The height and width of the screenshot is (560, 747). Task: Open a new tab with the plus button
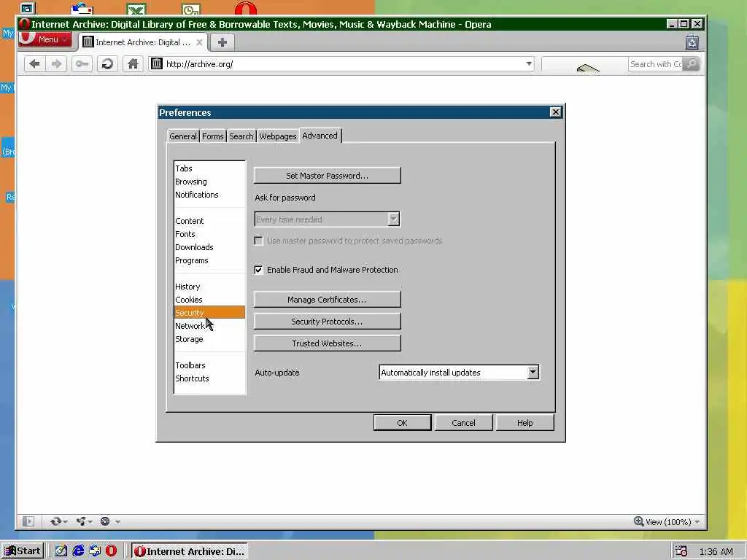(222, 42)
